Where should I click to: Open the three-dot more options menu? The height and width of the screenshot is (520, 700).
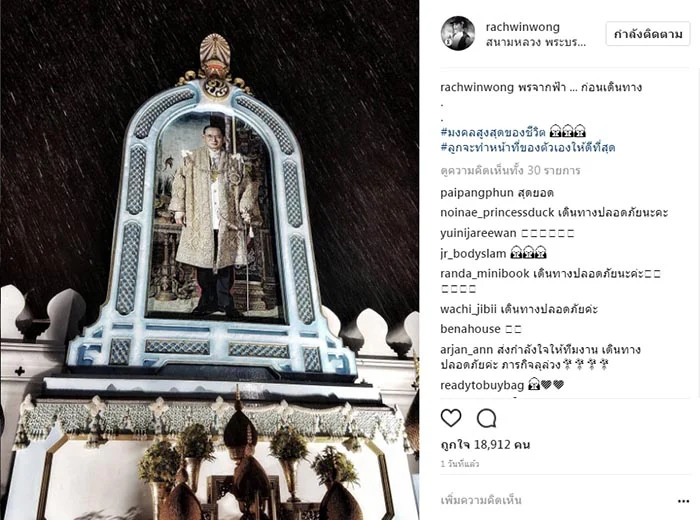coord(683,501)
